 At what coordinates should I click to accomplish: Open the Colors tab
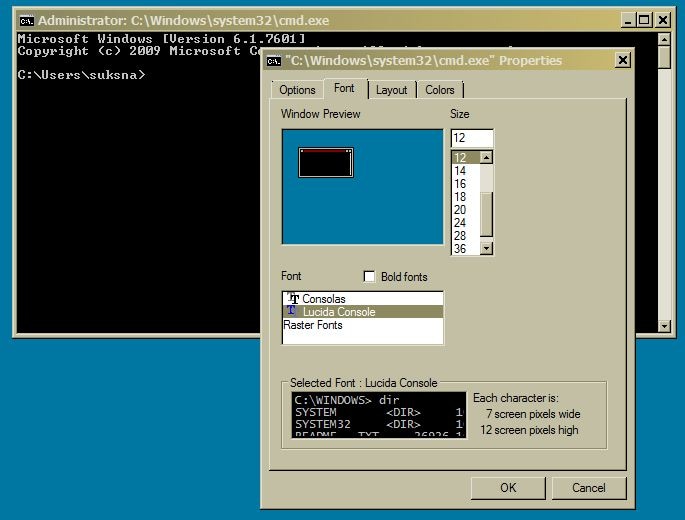pyautogui.click(x=440, y=90)
